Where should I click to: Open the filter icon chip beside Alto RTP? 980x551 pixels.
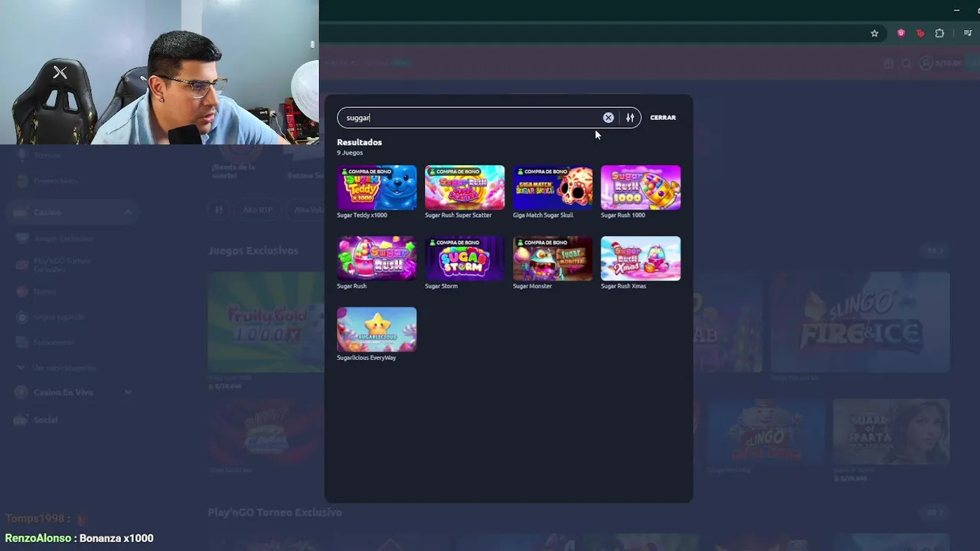click(x=219, y=210)
